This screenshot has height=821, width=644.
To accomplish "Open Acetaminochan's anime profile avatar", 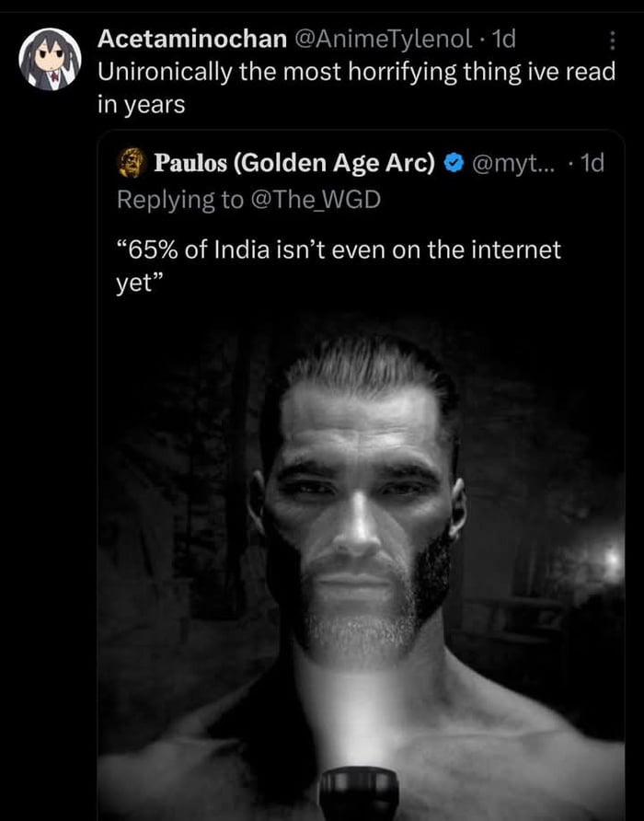I will coord(51,59).
